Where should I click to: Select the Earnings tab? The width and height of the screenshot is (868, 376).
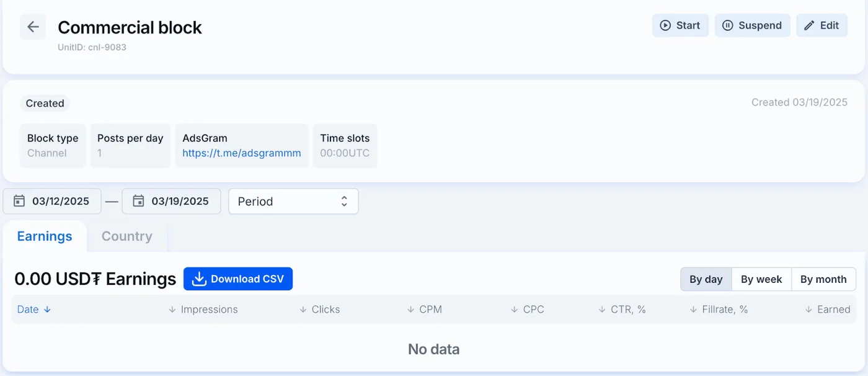45,236
